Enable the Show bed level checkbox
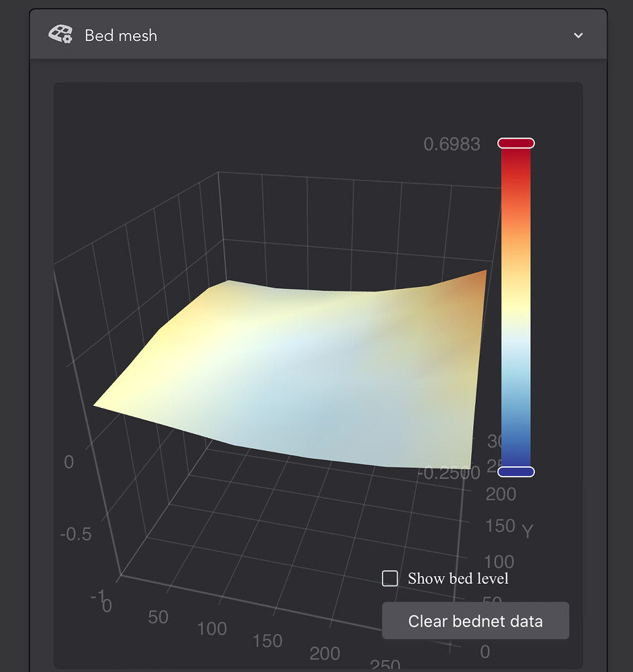 (x=390, y=578)
